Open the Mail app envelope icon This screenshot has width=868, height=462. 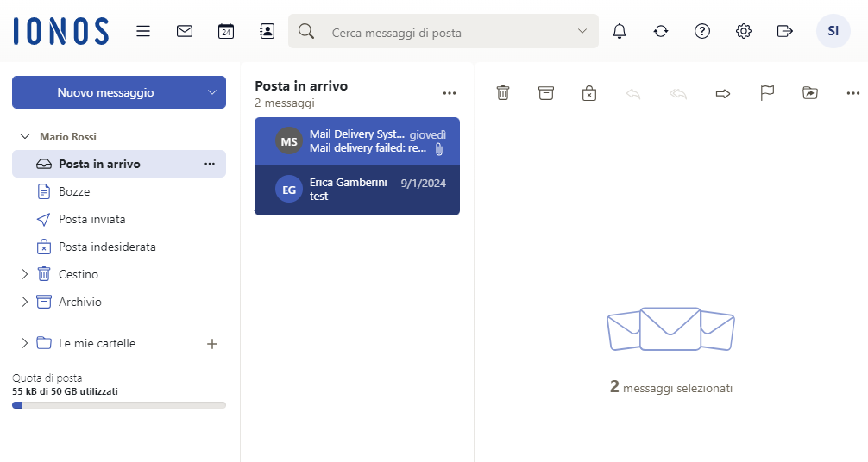click(185, 31)
